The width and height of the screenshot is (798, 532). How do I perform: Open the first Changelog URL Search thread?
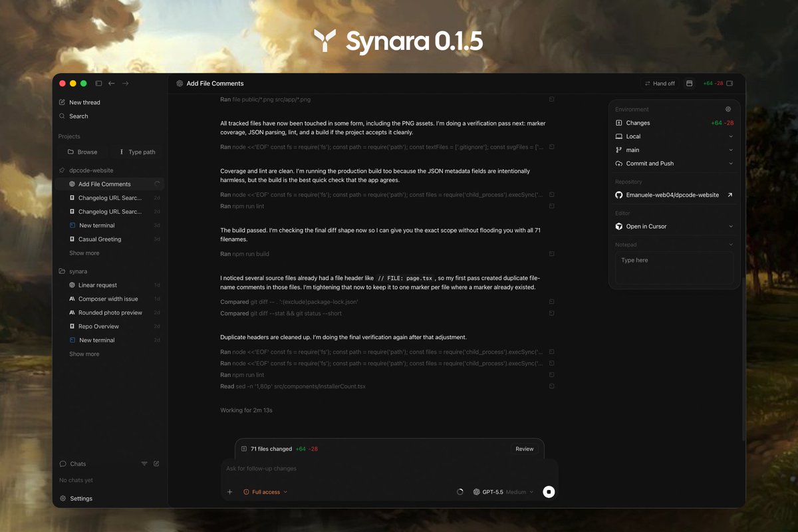[x=110, y=198]
